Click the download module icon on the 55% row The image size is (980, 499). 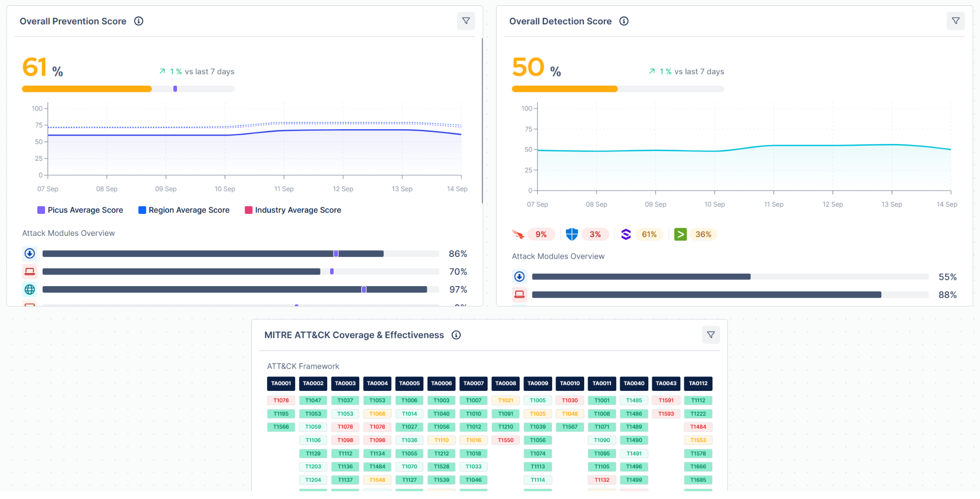click(x=520, y=277)
